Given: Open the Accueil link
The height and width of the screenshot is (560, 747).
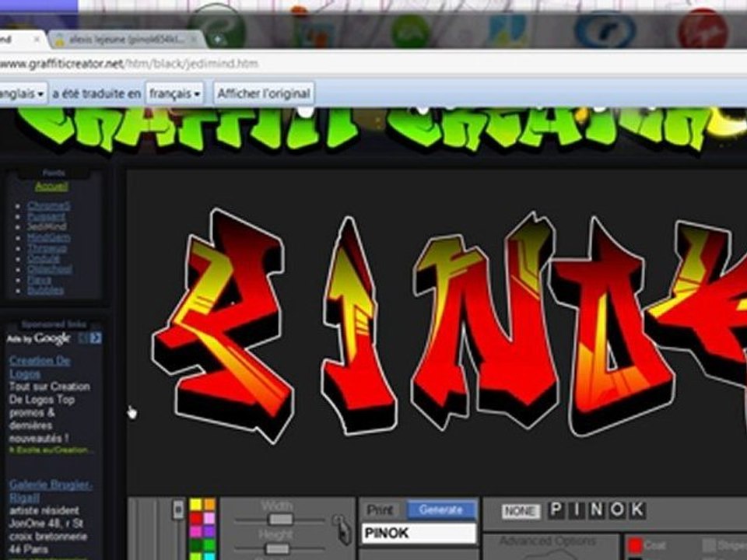Looking at the screenshot, I should 51,186.
